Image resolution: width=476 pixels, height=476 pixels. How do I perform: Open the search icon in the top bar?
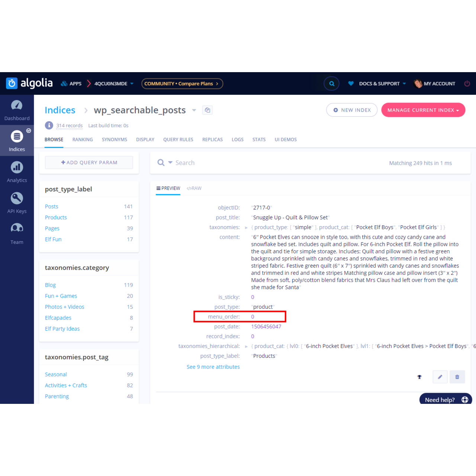tap(331, 83)
